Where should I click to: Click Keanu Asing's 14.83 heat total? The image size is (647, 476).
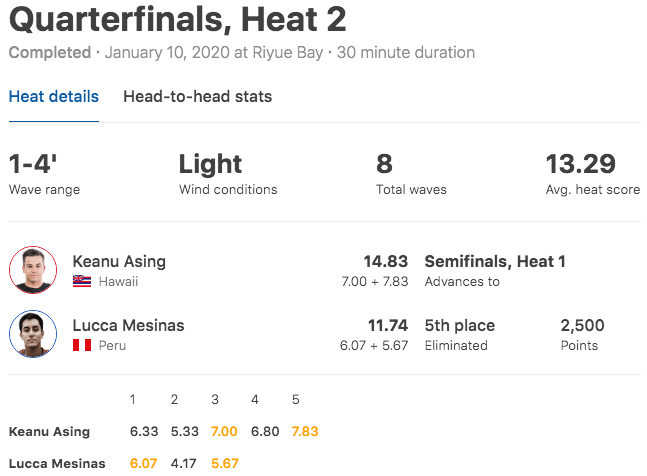pos(385,261)
